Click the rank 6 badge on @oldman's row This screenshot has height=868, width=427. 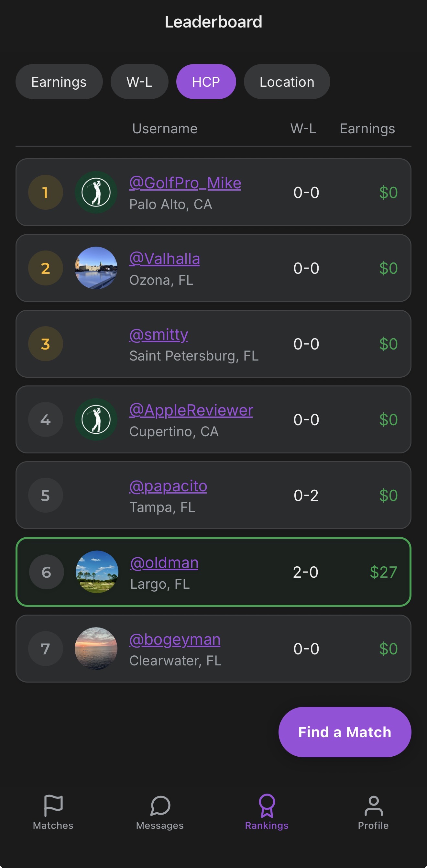point(46,572)
